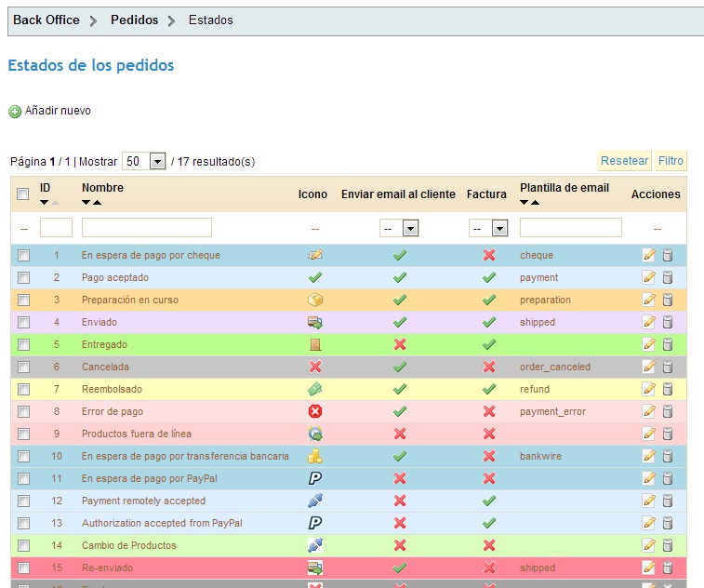Sort Nombre column ascending arrow
Viewport: 704px width, 588px height.
(x=97, y=202)
